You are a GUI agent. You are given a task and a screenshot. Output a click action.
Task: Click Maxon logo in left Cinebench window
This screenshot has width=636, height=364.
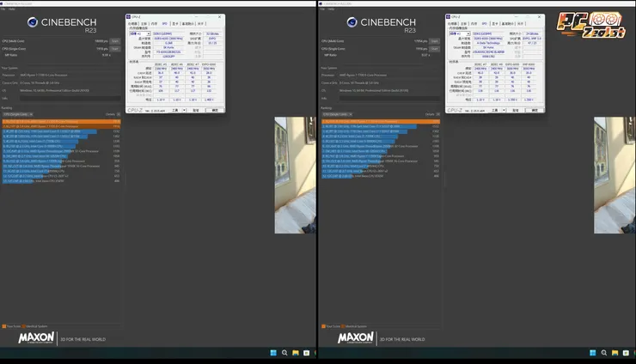click(x=36, y=338)
